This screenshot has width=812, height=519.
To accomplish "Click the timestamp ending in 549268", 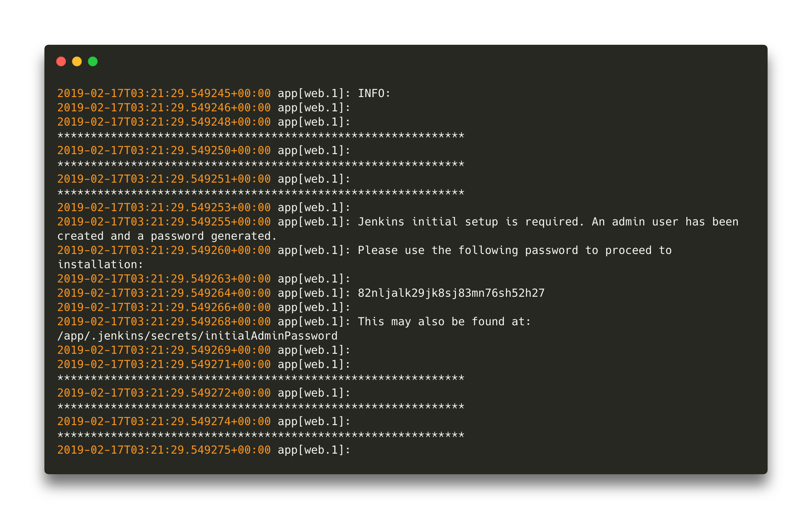I will click(164, 322).
